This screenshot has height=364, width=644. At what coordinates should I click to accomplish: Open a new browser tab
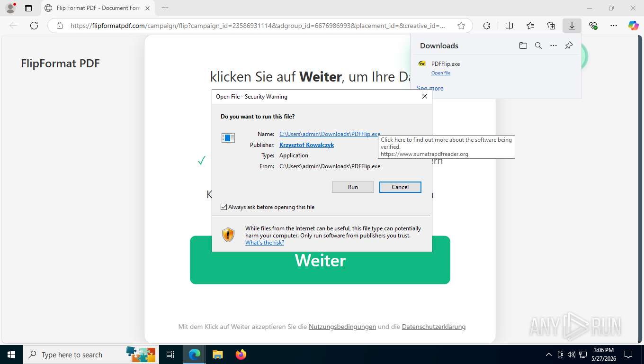165,8
